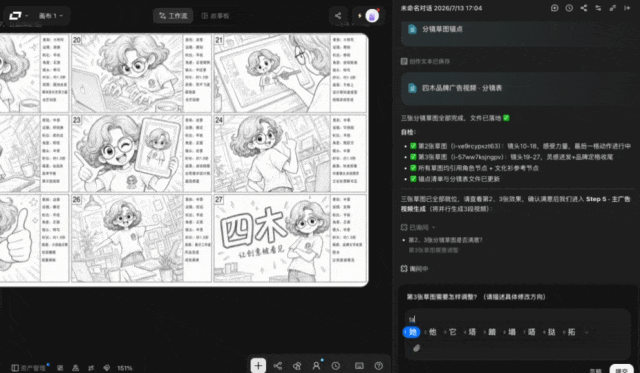Click the 第2、3张分镜草图是否满意? question text
This screenshot has width=640, height=373.
[445, 240]
